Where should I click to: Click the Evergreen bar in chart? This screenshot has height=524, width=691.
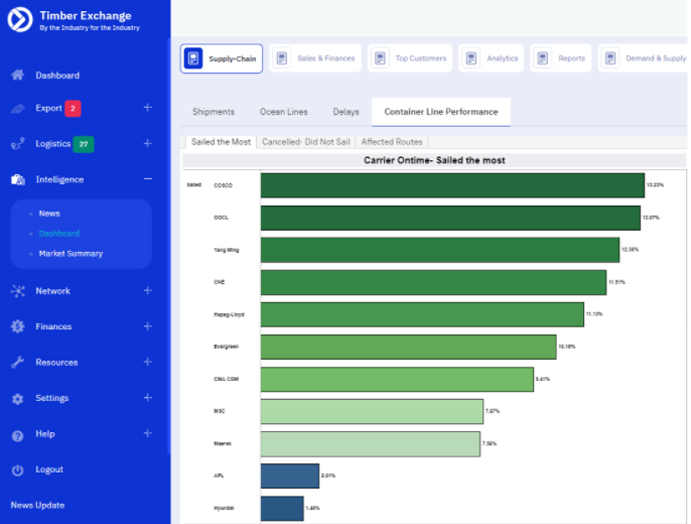(x=409, y=347)
